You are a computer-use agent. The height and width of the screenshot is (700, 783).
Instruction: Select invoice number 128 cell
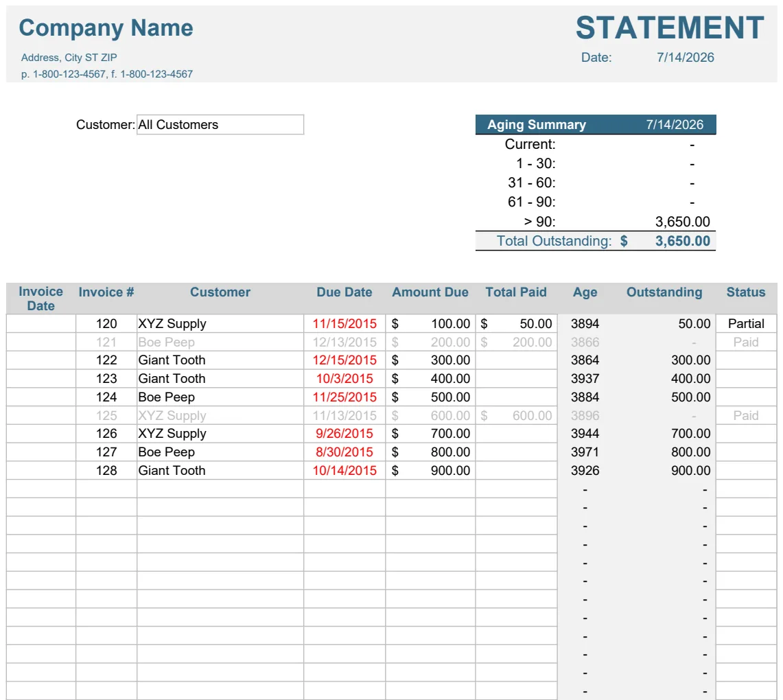click(106, 470)
